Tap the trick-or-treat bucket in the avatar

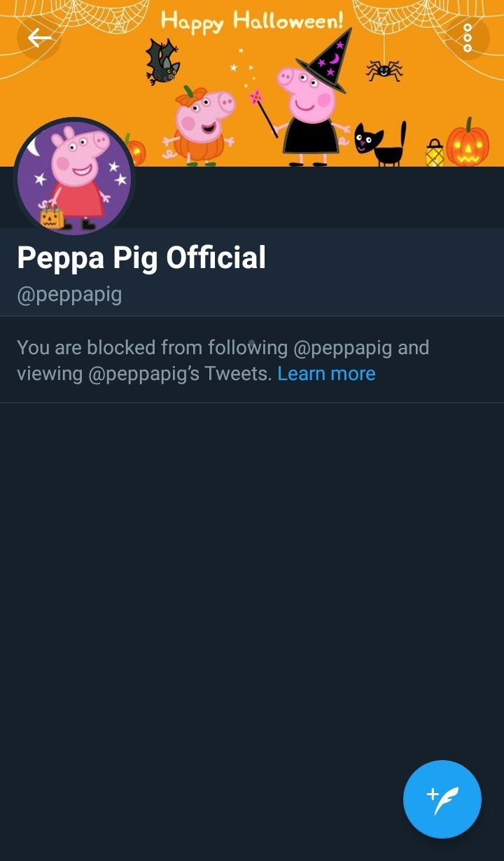coord(52,218)
